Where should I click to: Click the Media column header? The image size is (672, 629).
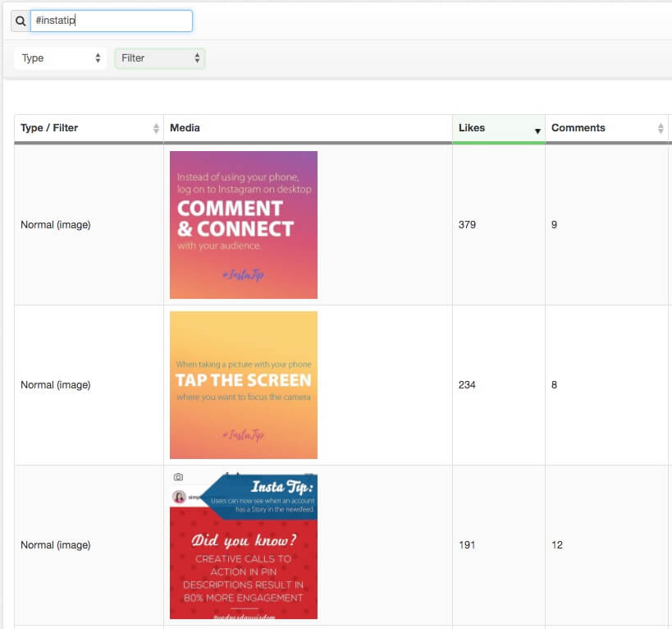[x=308, y=128]
